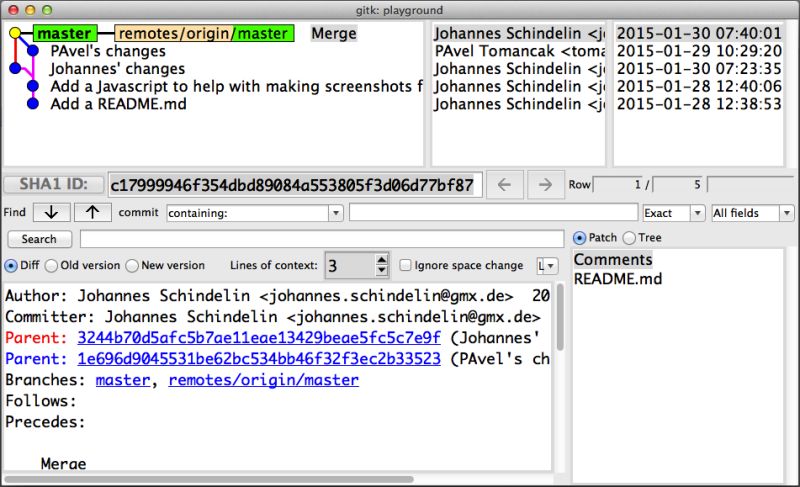The height and width of the screenshot is (487, 800).
Task: Select Add a Javascript to help commit
Action: point(236,86)
